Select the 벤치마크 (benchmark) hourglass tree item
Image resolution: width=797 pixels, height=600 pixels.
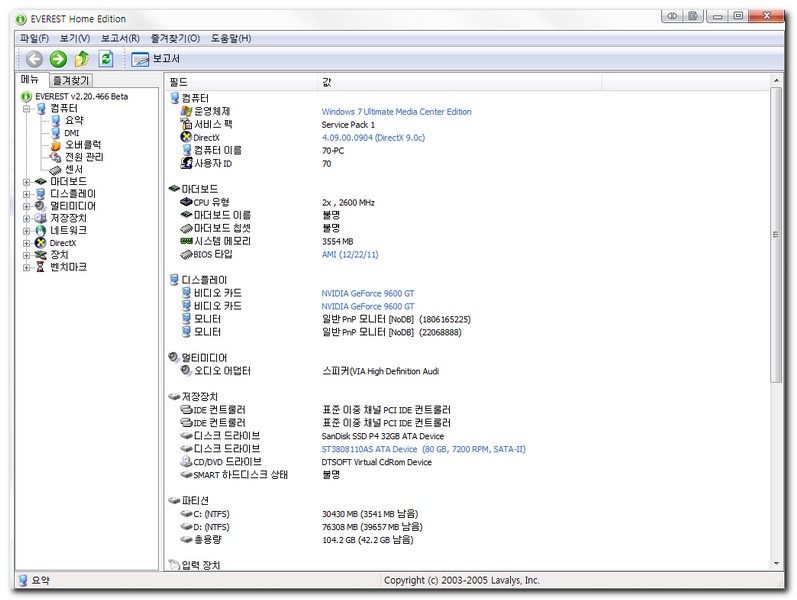[x=68, y=267]
